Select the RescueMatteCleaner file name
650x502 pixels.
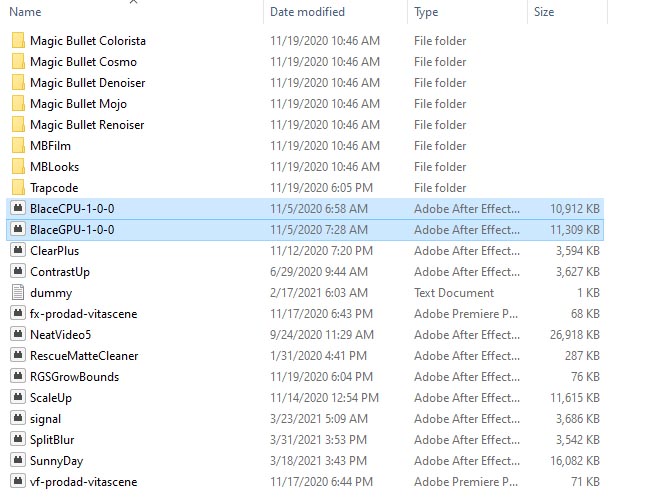[84, 356]
